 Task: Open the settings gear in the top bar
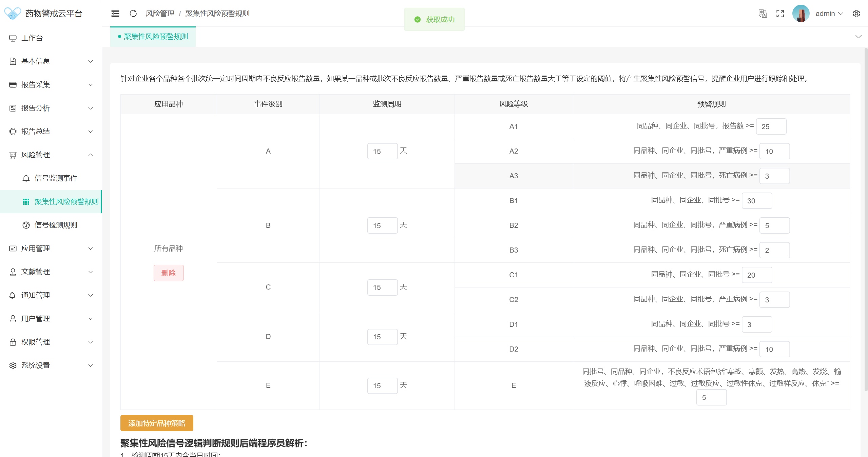pyautogui.click(x=856, y=14)
